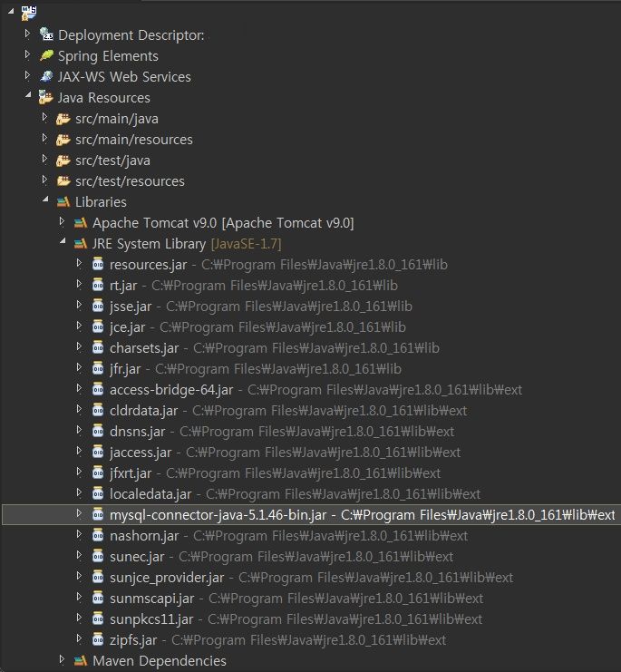
Task: Click the Java Resources icon
Action: (45, 97)
